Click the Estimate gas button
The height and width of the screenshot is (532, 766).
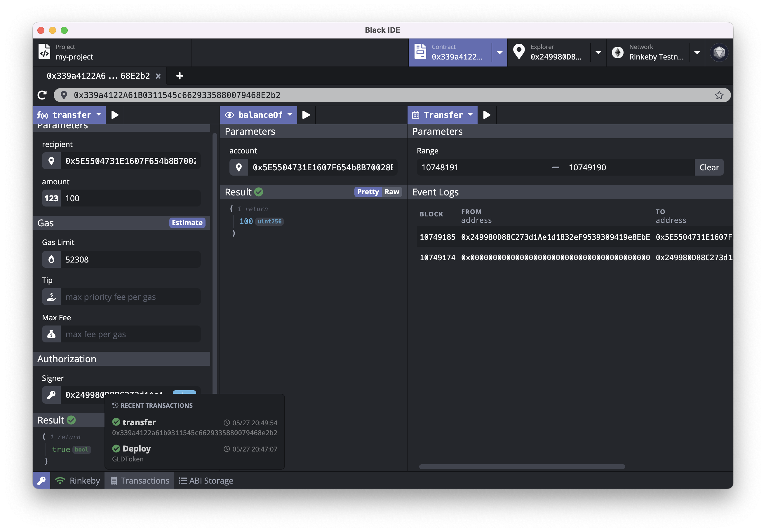(x=187, y=223)
